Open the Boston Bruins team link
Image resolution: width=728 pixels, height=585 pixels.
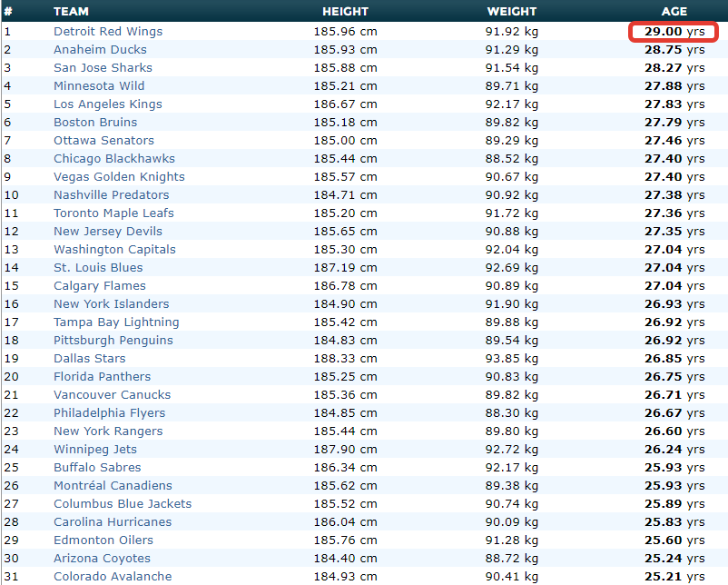95,123
